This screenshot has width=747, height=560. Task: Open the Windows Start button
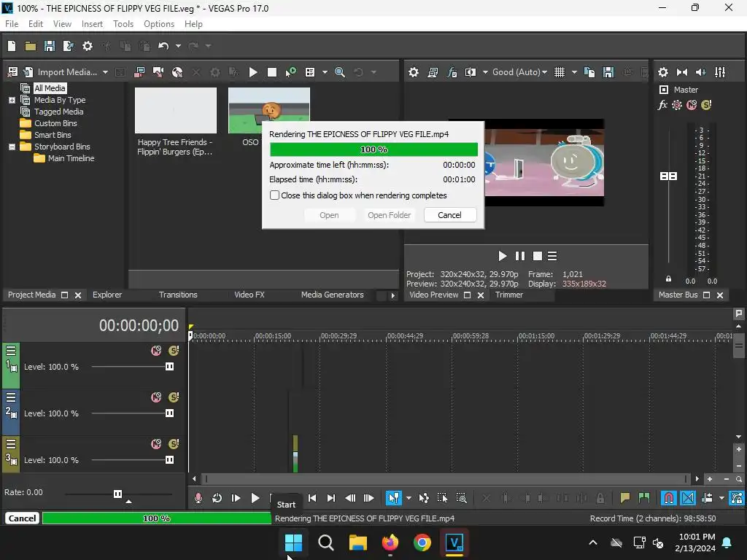293,542
